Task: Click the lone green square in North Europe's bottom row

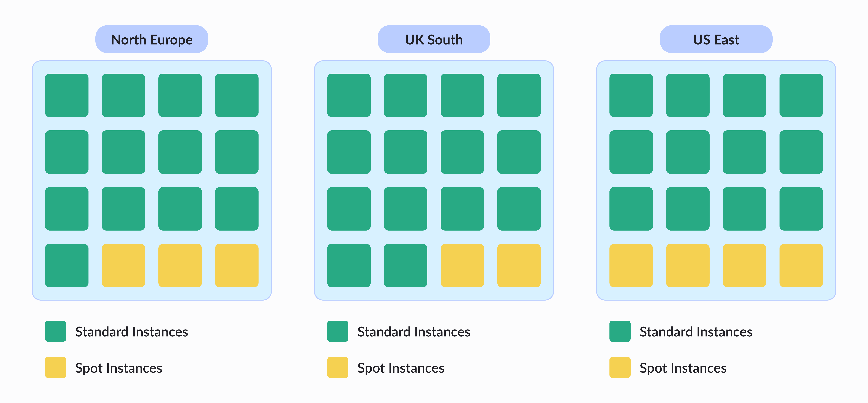Action: [67, 265]
